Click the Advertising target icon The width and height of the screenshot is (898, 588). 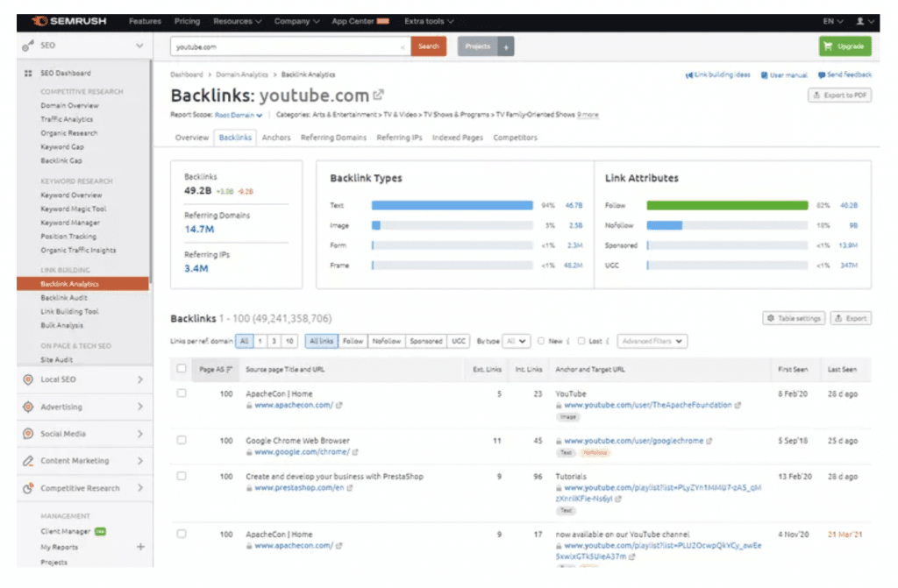coord(28,407)
